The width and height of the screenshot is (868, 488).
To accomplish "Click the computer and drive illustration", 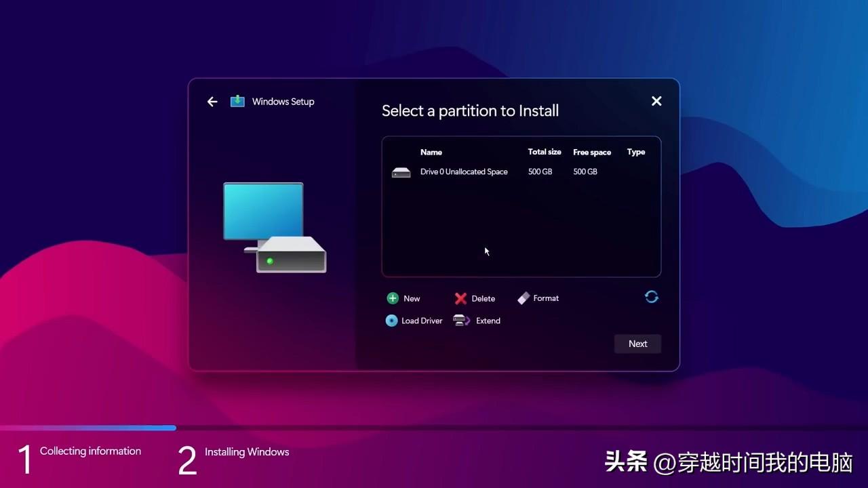I will tap(275, 227).
